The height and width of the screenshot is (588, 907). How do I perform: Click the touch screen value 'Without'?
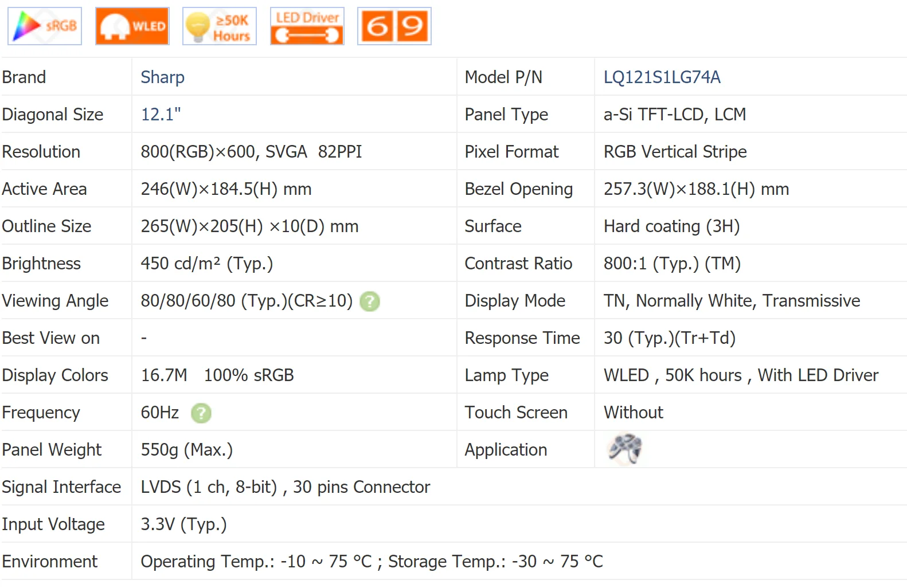tap(634, 413)
